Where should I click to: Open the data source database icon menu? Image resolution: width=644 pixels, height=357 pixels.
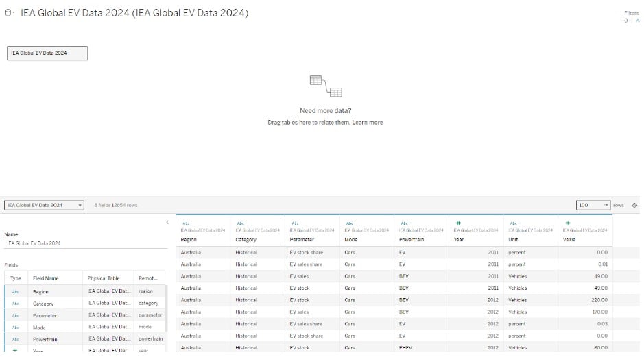[9, 13]
